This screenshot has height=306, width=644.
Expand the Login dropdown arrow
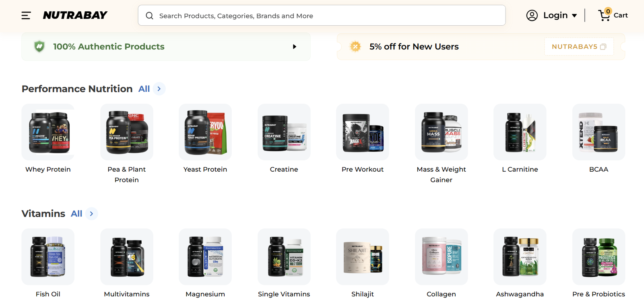(574, 16)
